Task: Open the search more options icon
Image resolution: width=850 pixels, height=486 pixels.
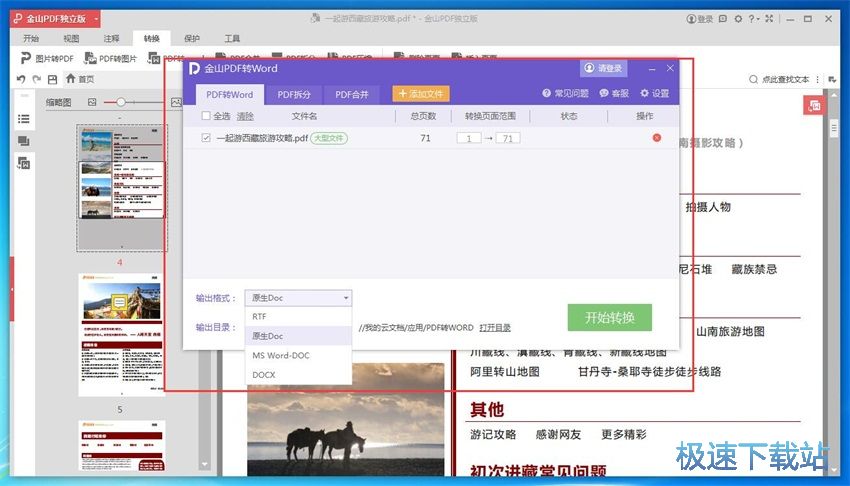Action: tap(817, 79)
